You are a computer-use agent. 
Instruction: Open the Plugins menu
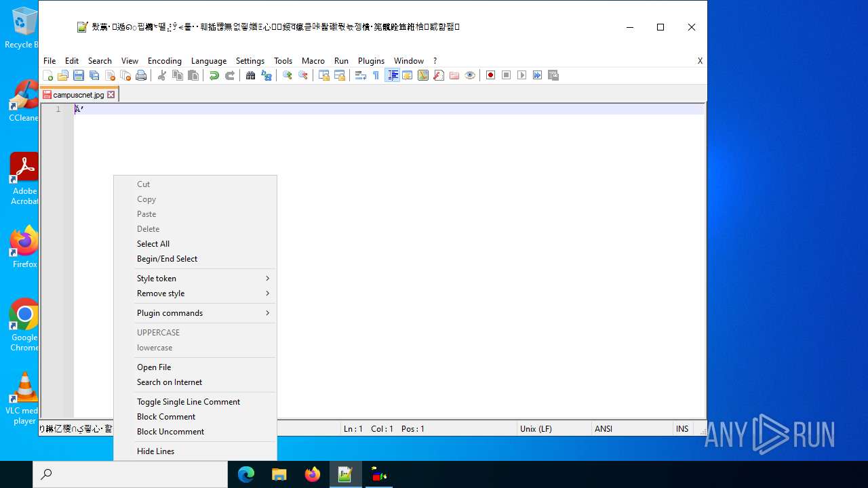coord(371,60)
